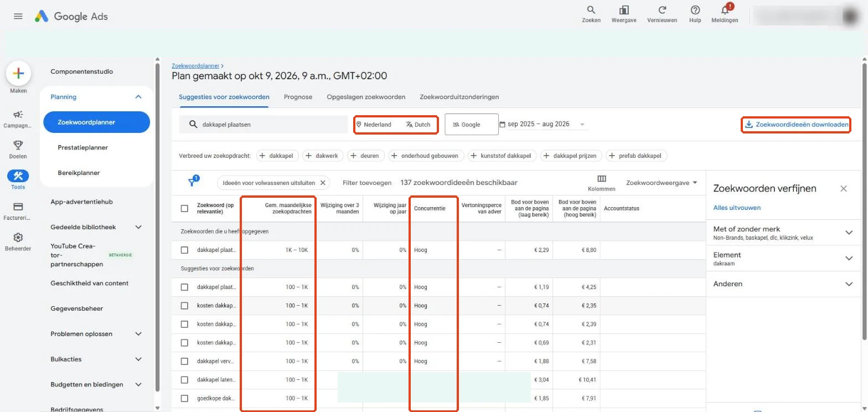Close the Zoekwoorden verfijnen panel
The image size is (868, 412).
point(844,189)
